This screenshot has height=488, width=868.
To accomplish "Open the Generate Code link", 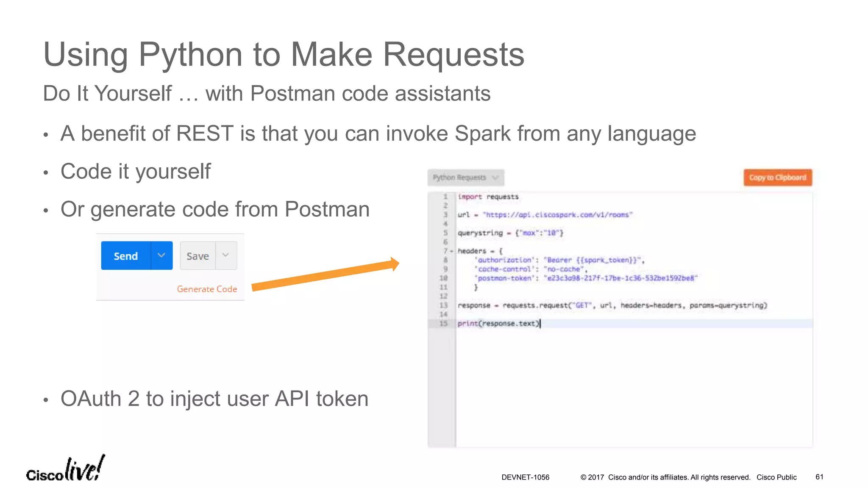I will tap(207, 289).
